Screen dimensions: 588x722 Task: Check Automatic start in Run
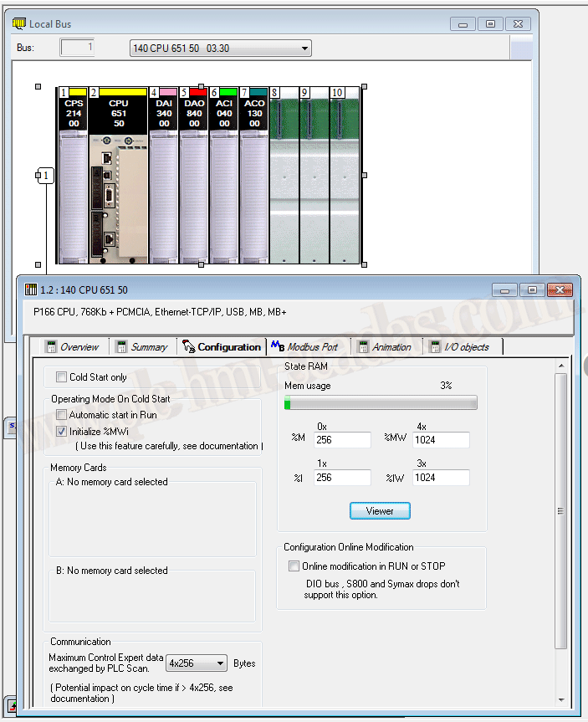[x=61, y=415]
